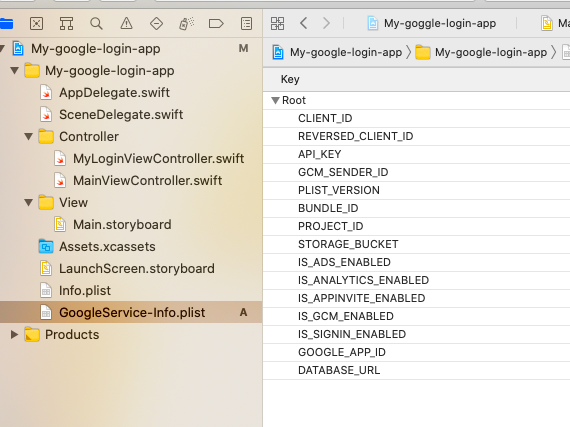Click the related items grid icon
The image size is (570, 427).
[277, 24]
